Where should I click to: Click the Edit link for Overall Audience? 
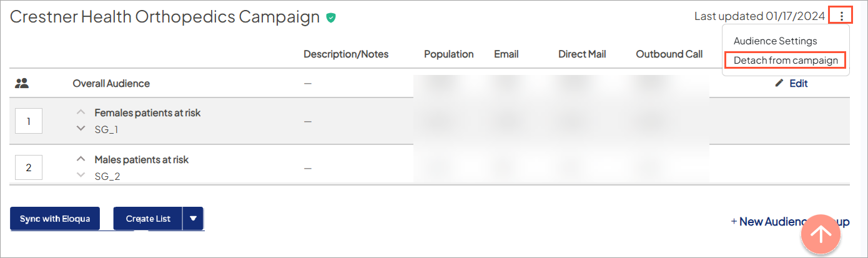tap(798, 83)
